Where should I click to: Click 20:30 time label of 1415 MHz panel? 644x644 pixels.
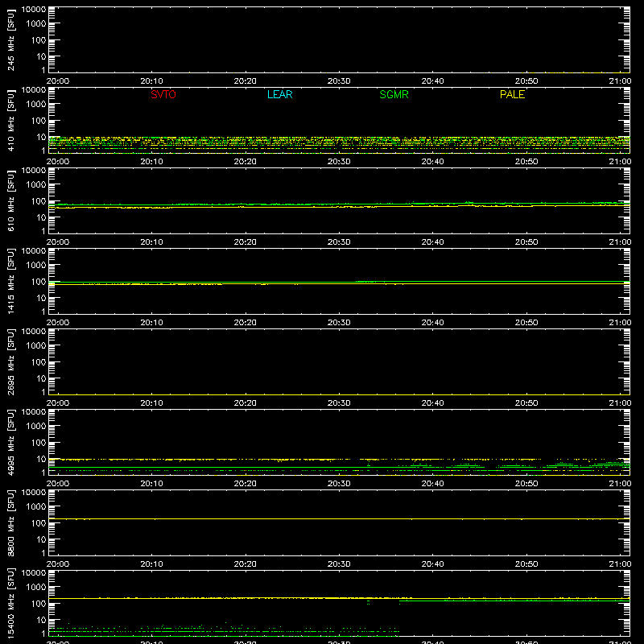[x=339, y=323]
